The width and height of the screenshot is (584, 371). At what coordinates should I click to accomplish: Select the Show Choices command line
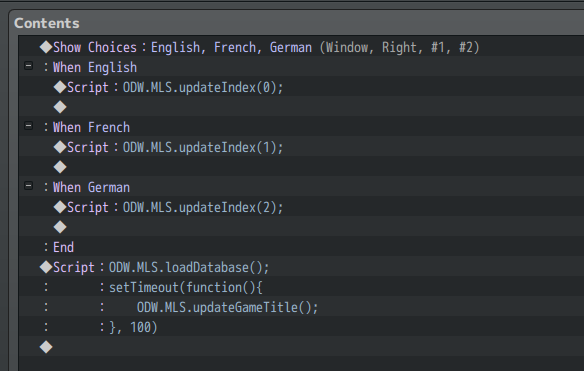[x=301, y=47]
